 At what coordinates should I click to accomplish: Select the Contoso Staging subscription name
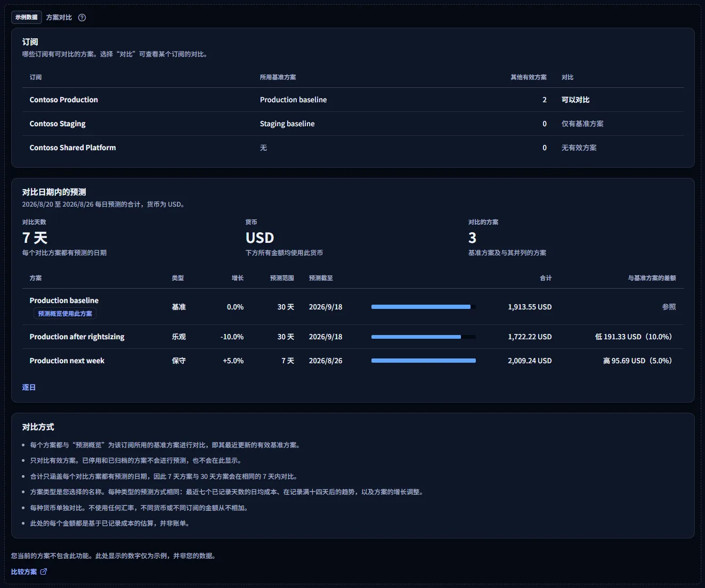(58, 124)
